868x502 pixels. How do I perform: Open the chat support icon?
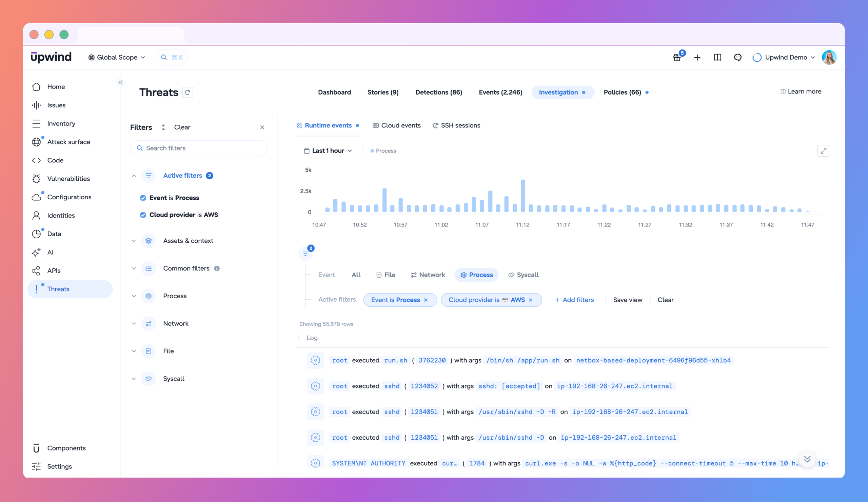pyautogui.click(x=737, y=58)
